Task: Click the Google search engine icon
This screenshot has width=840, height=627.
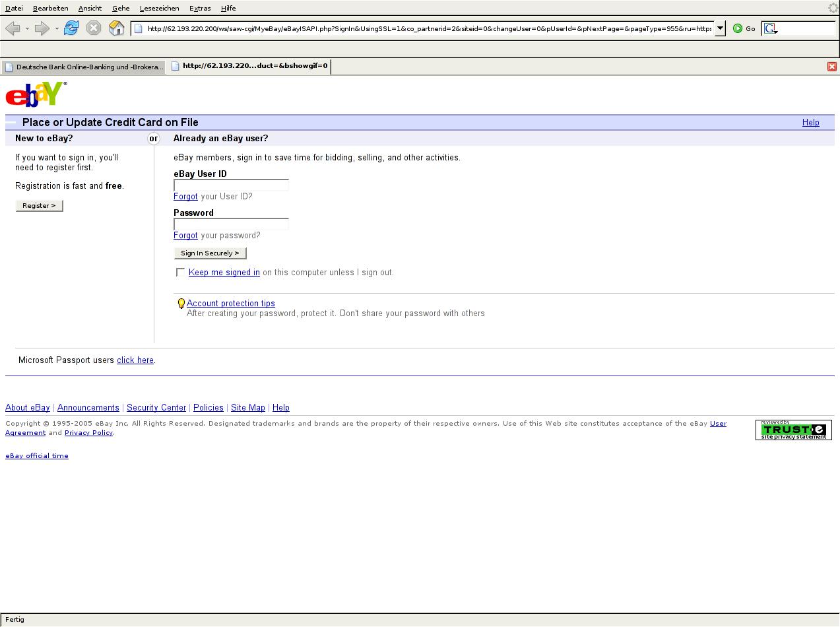Action: (770, 28)
